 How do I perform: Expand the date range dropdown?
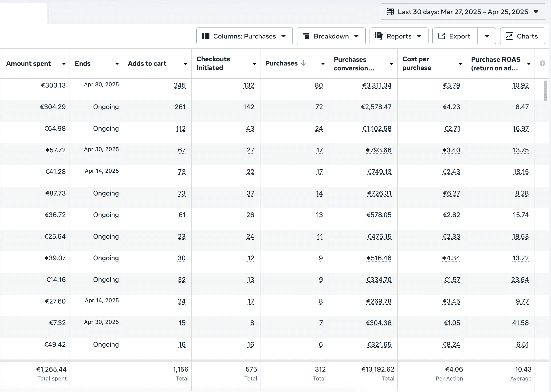coord(536,12)
